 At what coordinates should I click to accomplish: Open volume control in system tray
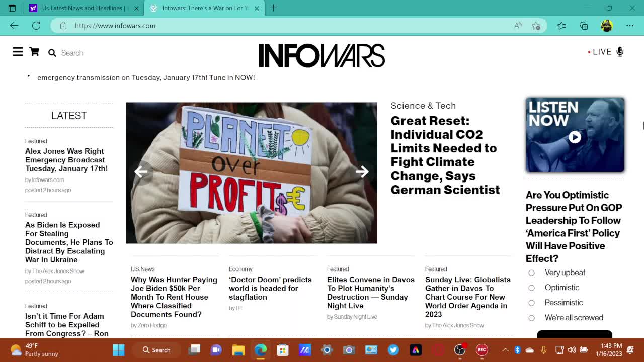click(x=572, y=350)
